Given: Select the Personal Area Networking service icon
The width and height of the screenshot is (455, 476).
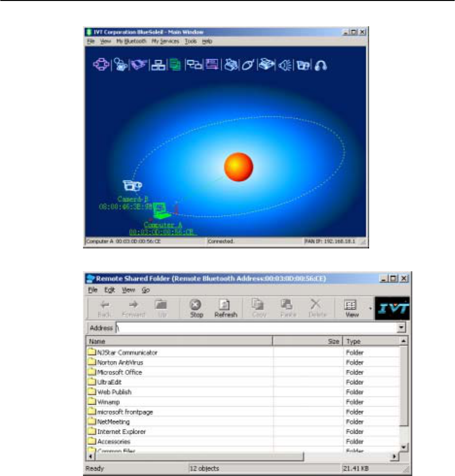Looking at the screenshot, I should (101, 65).
